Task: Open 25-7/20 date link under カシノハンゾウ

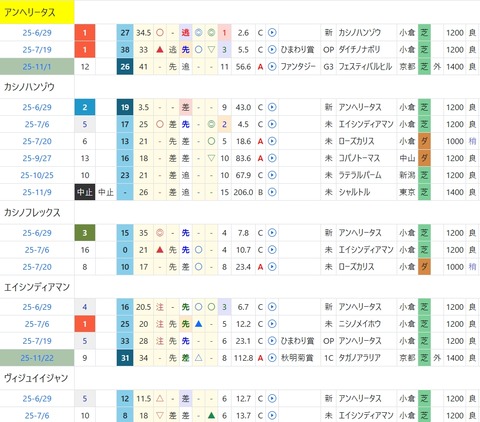Action: [37, 141]
